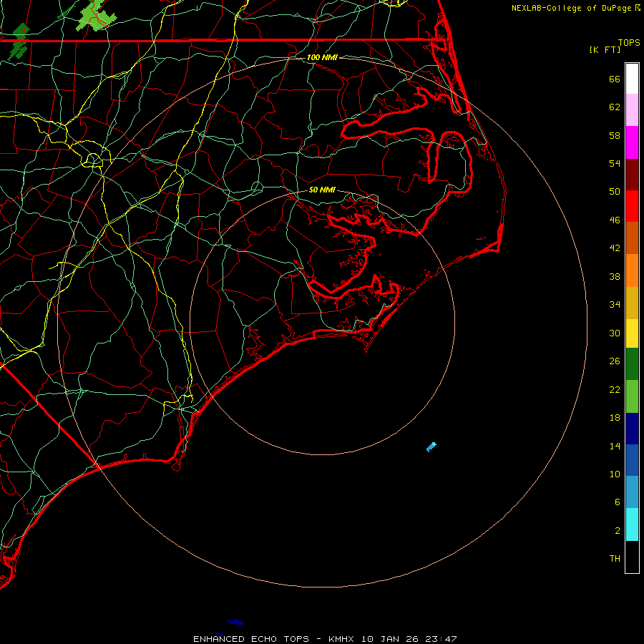Click the TH label at legend bottom

click(x=614, y=558)
